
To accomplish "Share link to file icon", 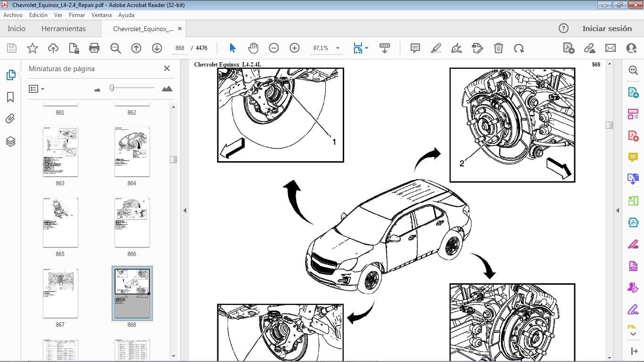I will click(589, 48).
